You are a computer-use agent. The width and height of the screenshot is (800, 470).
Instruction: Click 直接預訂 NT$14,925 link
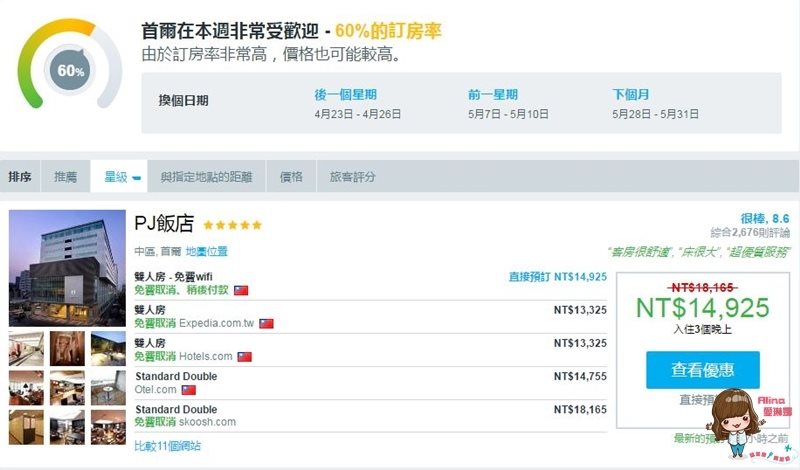[x=558, y=277]
